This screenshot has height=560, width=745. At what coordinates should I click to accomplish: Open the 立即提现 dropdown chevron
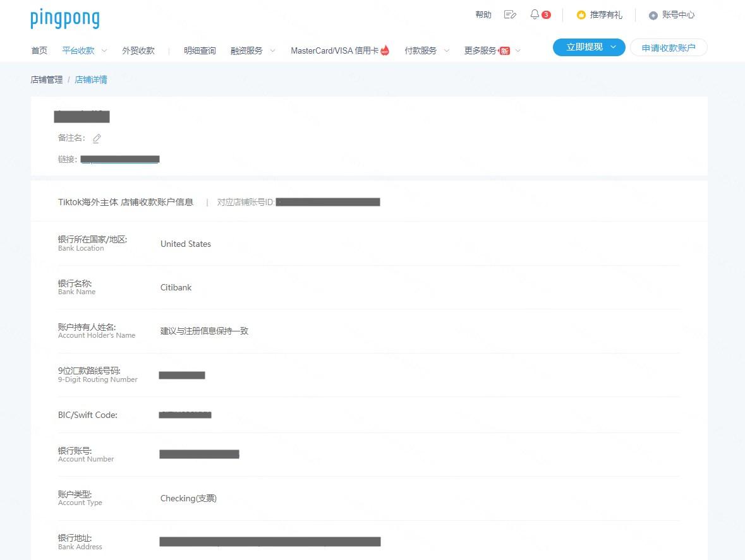tap(614, 47)
